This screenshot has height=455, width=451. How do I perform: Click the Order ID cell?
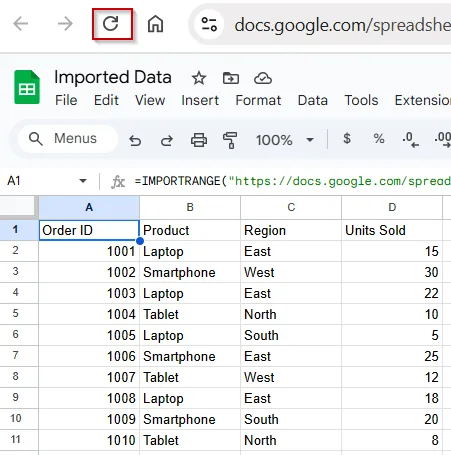click(x=89, y=230)
